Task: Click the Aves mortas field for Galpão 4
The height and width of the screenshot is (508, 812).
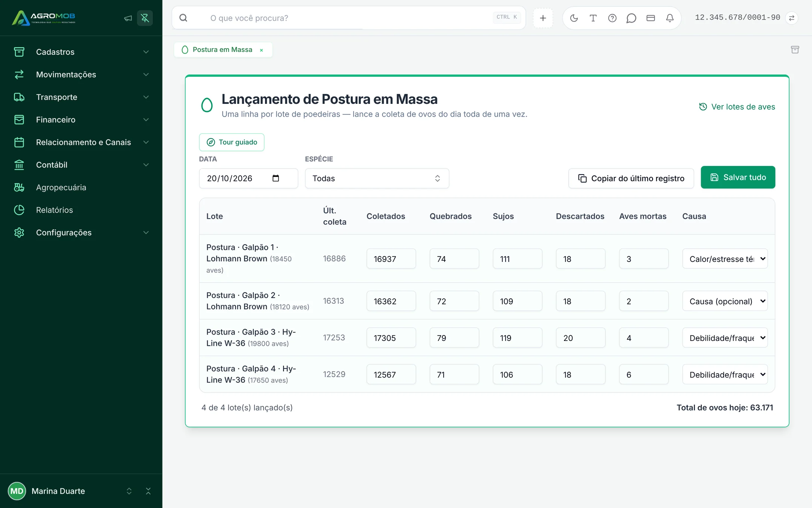Action: click(644, 374)
